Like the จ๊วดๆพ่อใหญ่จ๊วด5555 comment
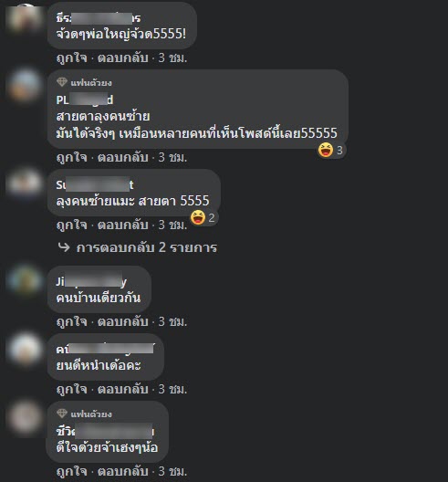 (x=71, y=58)
